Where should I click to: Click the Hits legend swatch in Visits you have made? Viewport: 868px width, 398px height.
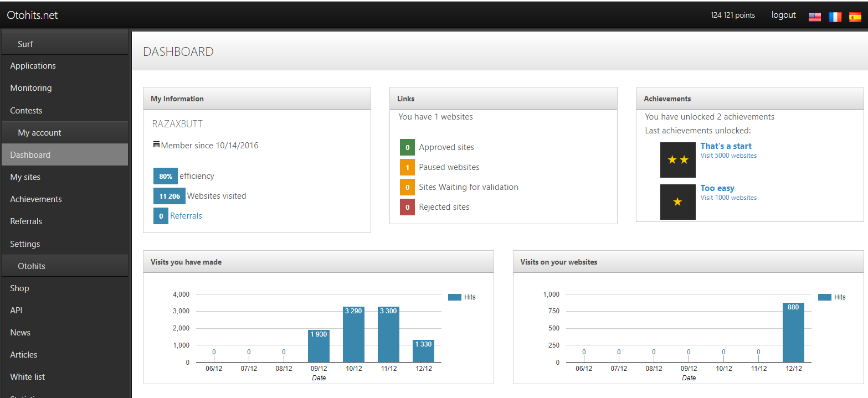click(x=455, y=297)
